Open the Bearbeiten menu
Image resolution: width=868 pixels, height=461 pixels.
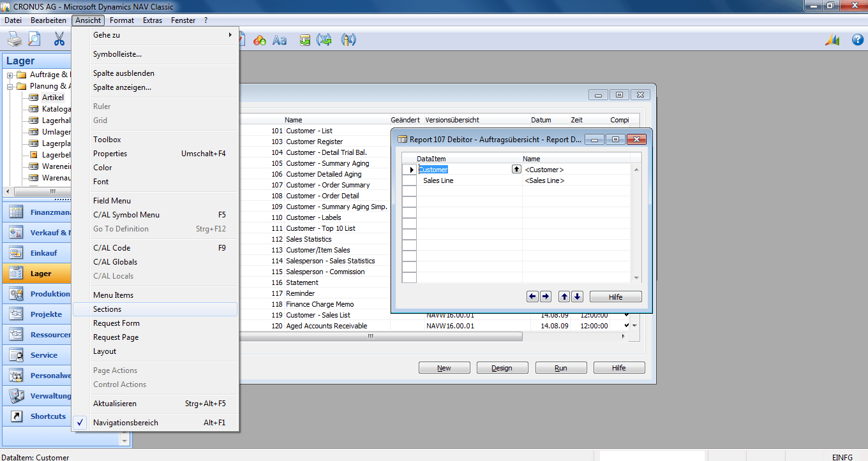[x=49, y=20]
